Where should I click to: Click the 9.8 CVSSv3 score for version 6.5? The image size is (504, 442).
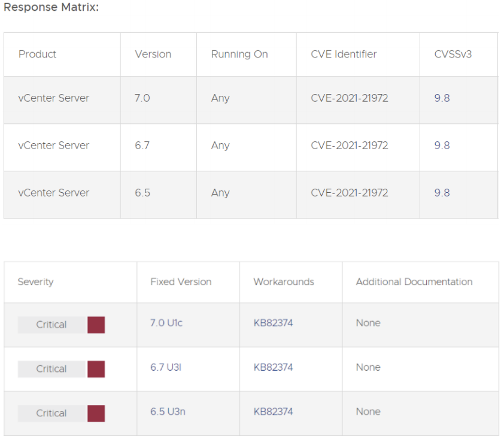click(442, 193)
